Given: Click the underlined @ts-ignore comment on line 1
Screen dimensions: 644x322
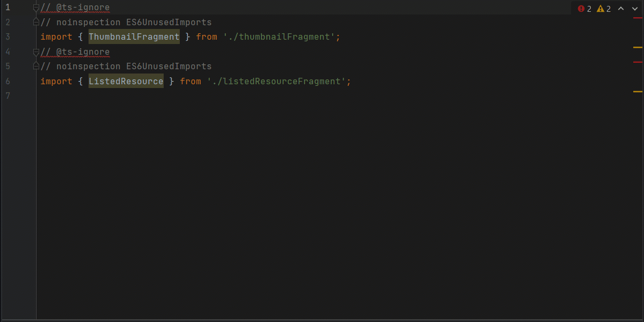Looking at the screenshot, I should tap(76, 7).
